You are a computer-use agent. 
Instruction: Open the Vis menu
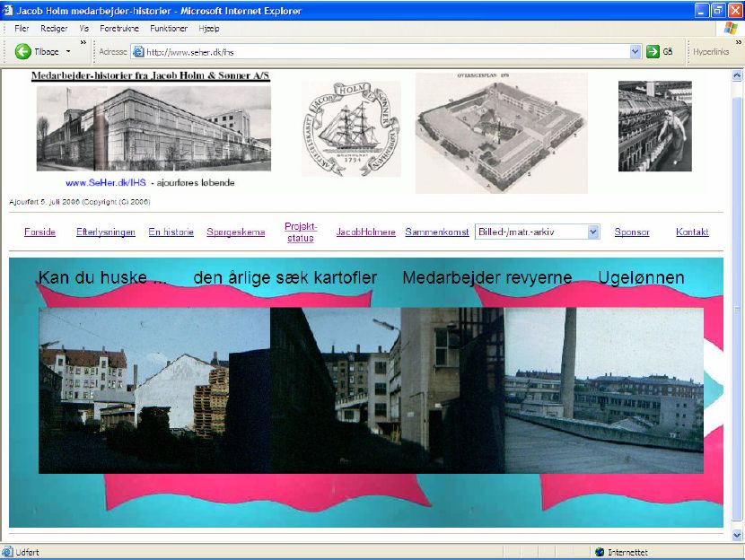click(84, 29)
